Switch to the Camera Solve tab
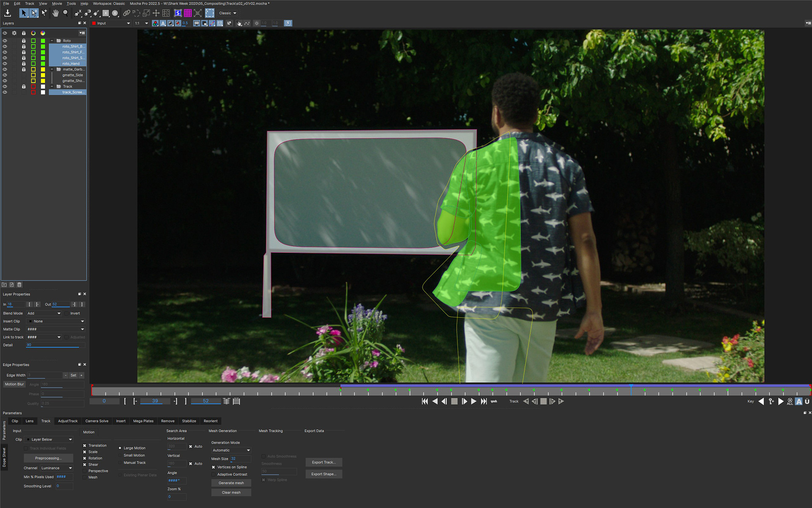Screen dimensions: 812x508 coord(96,421)
